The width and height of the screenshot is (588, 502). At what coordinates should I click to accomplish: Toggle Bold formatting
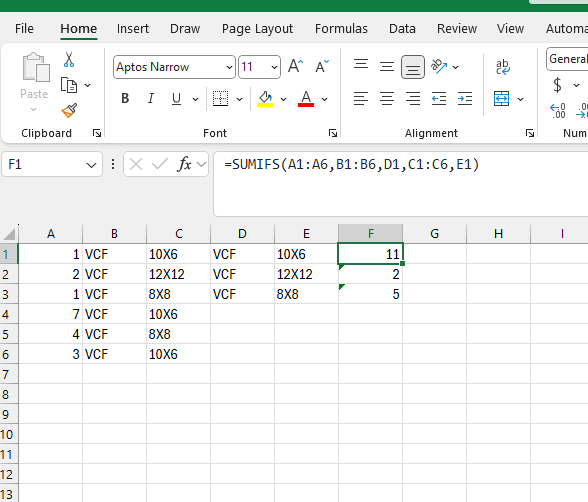tap(125, 99)
